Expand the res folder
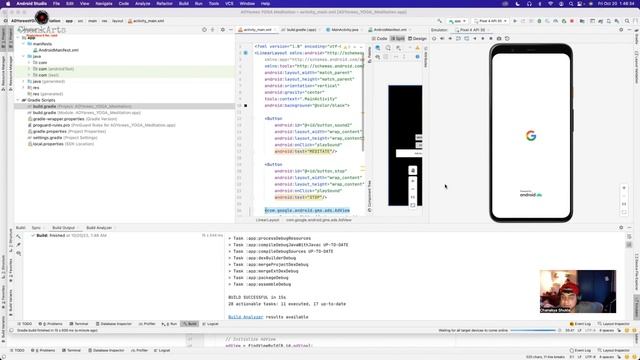Screen dimensions: 640x360 coord(24,87)
